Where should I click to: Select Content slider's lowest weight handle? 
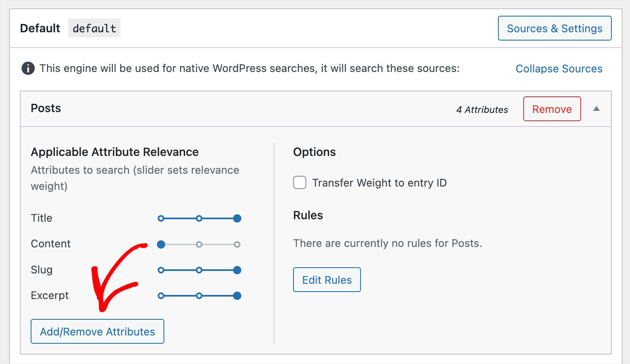point(161,244)
